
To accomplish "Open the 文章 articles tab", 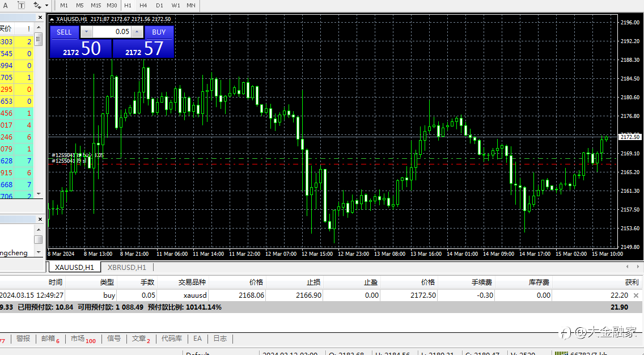I will (x=141, y=339).
